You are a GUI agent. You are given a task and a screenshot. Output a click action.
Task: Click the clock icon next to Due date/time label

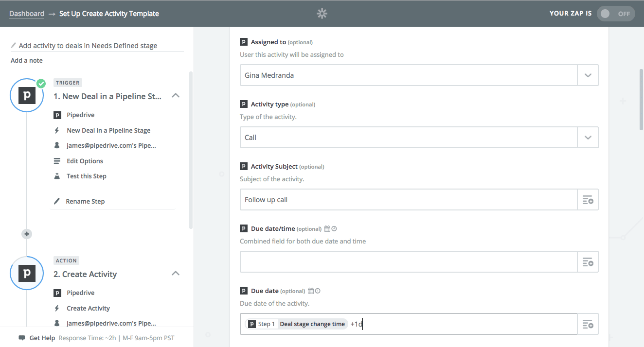coord(334,228)
